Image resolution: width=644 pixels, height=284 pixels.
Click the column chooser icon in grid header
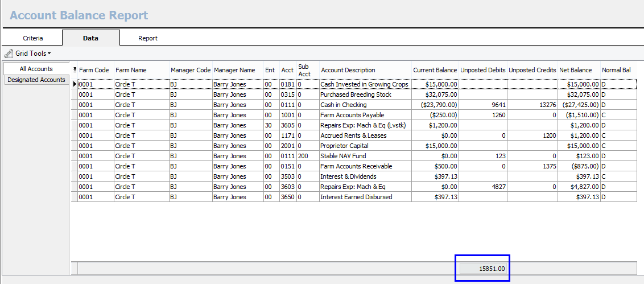[75, 70]
